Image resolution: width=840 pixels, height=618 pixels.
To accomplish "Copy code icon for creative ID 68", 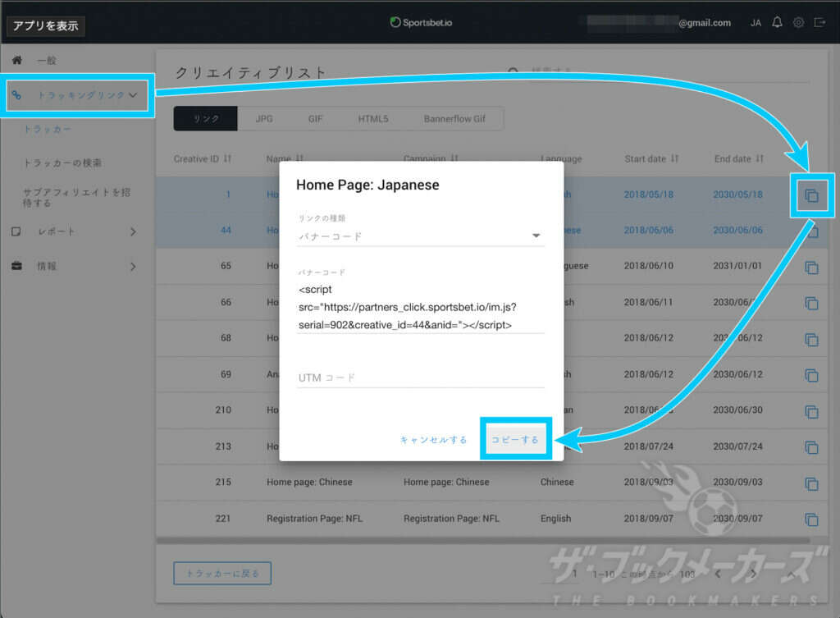I will point(811,340).
